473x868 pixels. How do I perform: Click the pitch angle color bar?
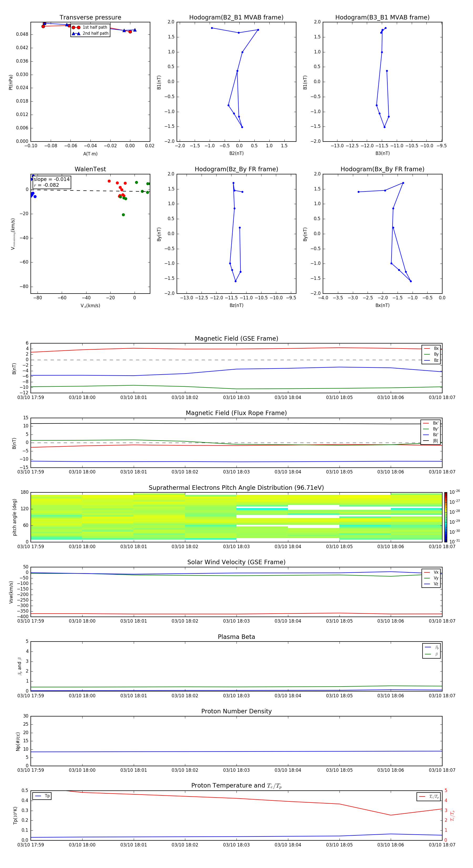[x=446, y=517]
